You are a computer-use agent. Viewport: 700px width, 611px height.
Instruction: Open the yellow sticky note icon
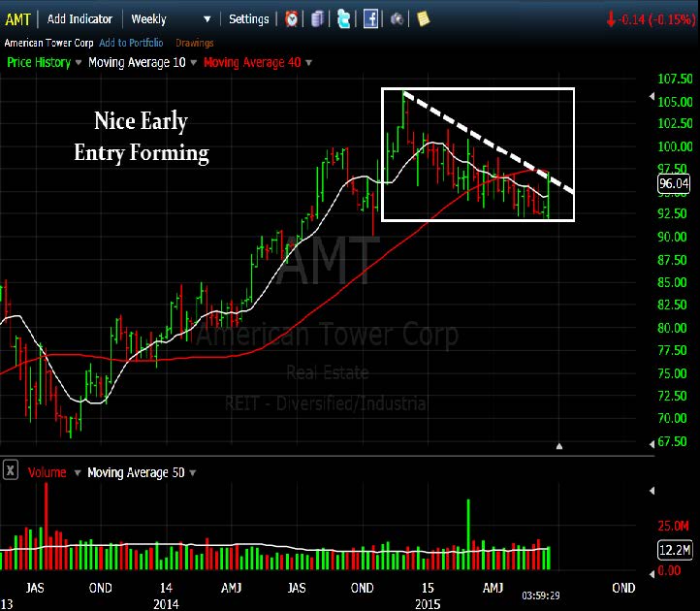point(423,18)
